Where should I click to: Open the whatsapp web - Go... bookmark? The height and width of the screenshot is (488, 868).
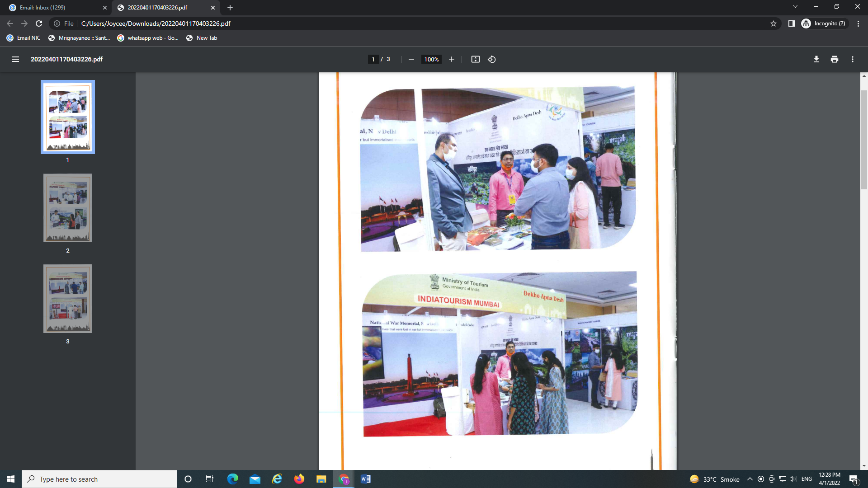click(x=148, y=38)
